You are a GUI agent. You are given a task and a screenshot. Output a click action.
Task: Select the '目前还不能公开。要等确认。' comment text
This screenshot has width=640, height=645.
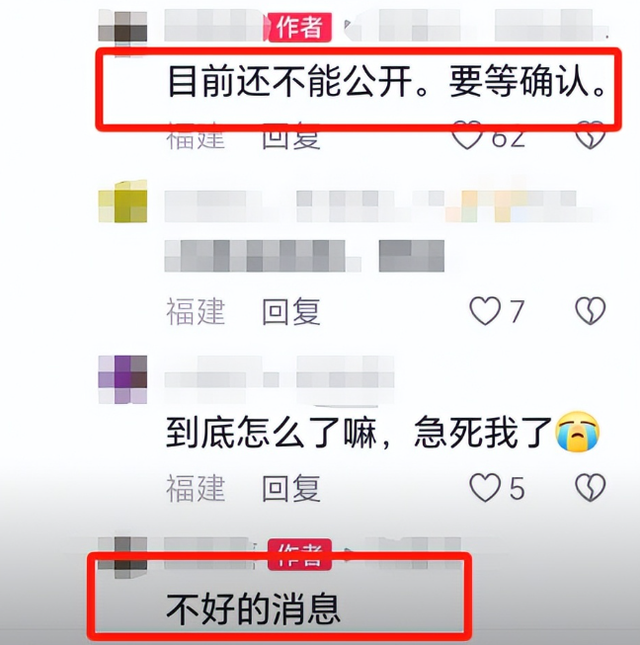pos(386,82)
